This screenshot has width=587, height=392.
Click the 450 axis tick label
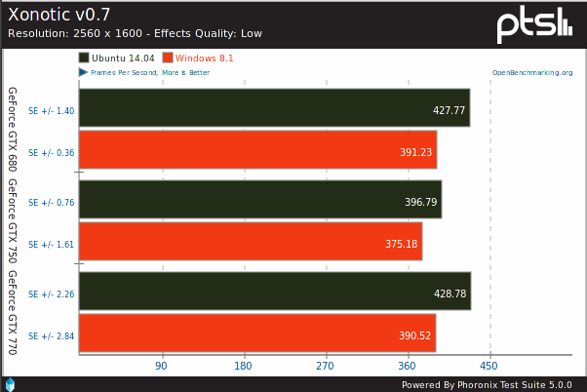pyautogui.click(x=489, y=366)
